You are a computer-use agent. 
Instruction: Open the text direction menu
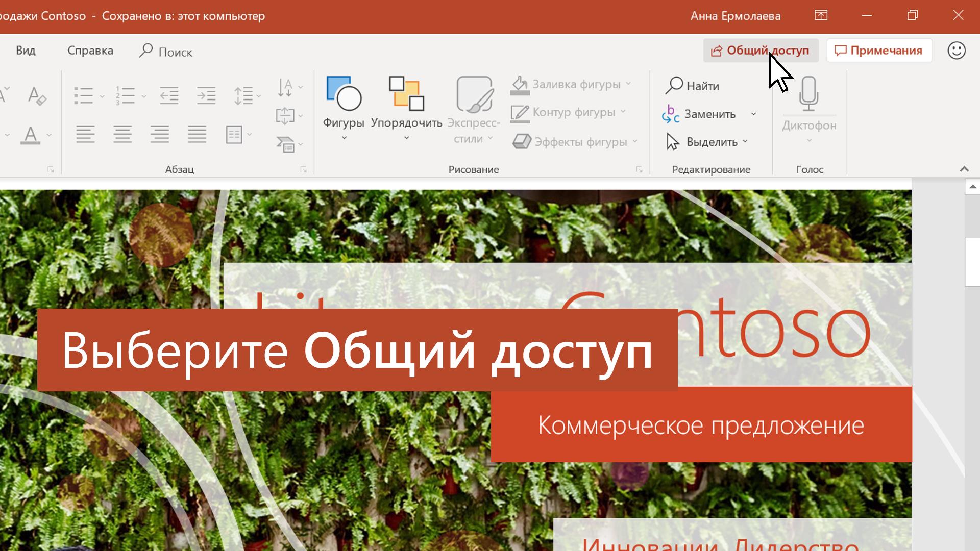point(289,87)
